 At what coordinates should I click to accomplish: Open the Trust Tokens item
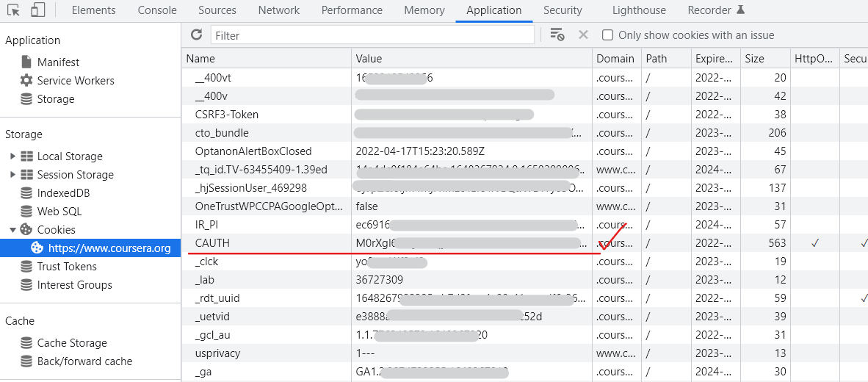pyautogui.click(x=67, y=266)
